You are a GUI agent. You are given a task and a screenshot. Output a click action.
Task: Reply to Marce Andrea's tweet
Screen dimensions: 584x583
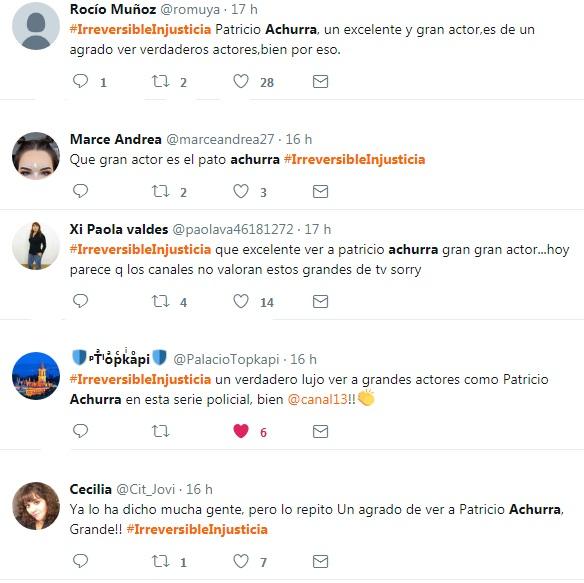pos(80,191)
